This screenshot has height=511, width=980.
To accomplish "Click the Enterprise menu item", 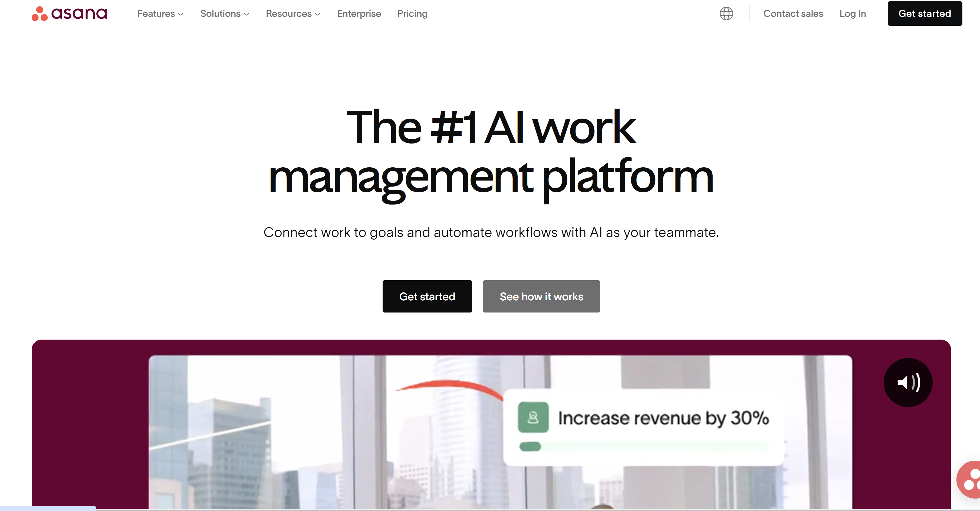I will coord(359,14).
